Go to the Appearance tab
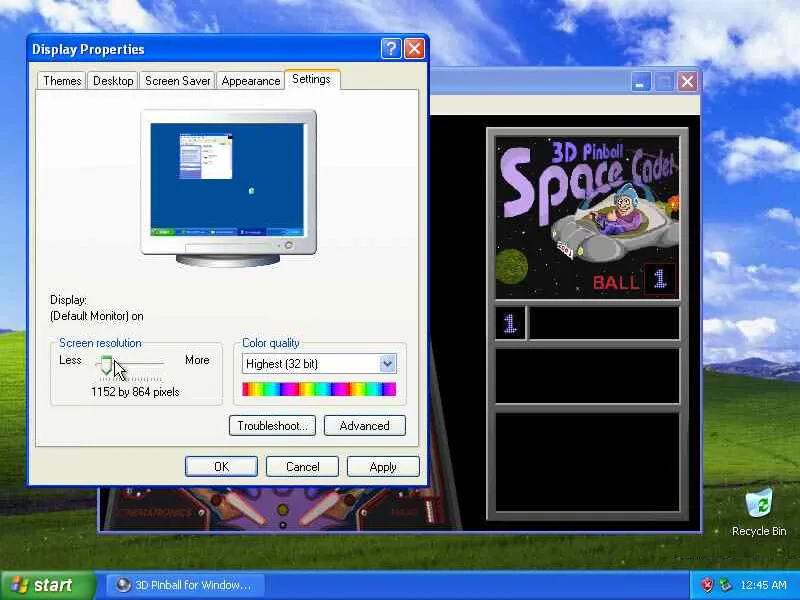 coord(251,81)
